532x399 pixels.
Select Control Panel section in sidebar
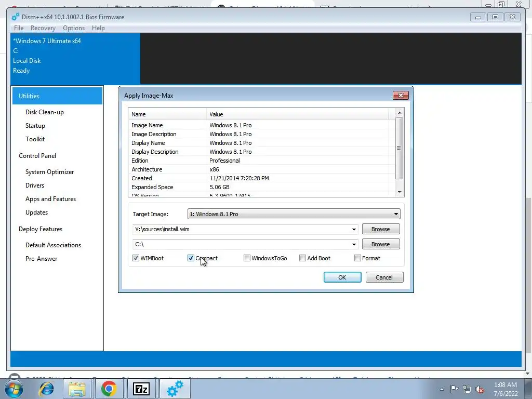click(x=37, y=156)
